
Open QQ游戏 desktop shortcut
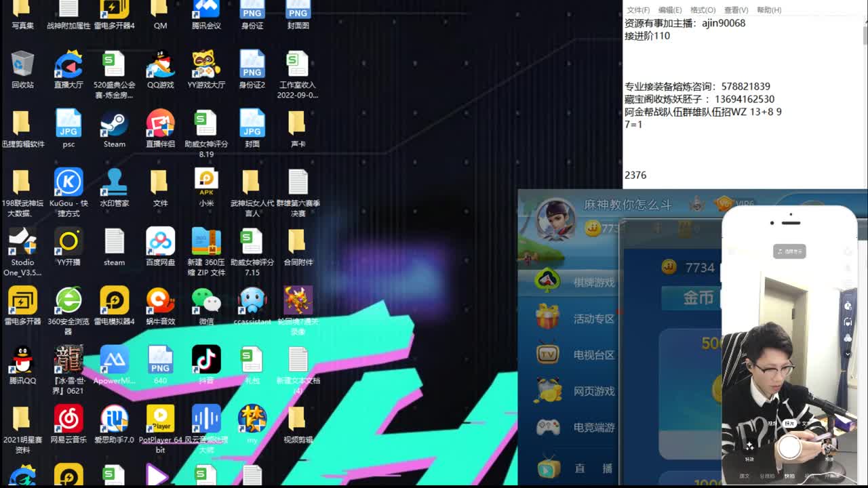(x=161, y=70)
